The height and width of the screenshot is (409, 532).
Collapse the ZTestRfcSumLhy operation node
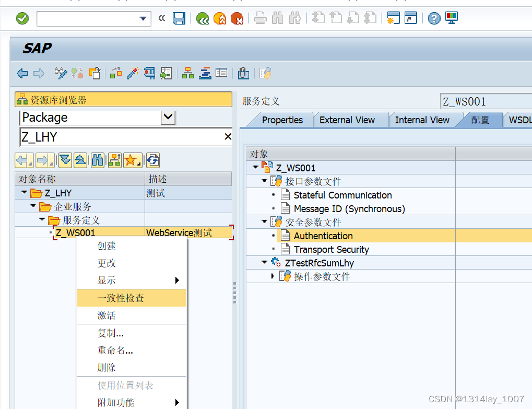coord(264,262)
